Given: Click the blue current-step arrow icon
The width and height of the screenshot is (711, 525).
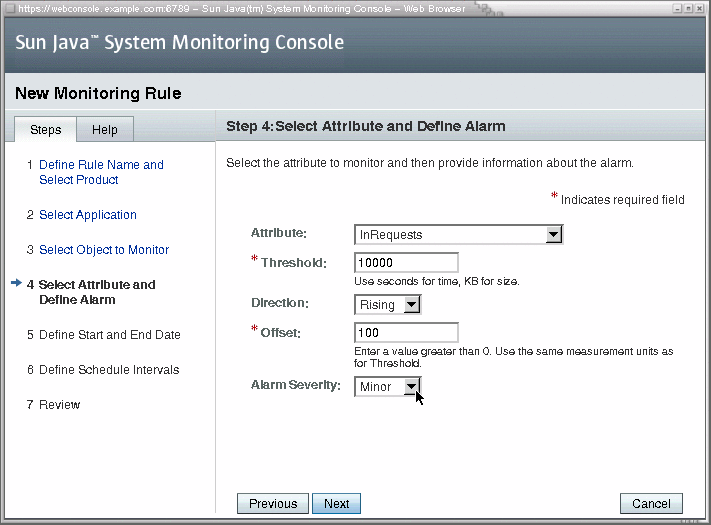Looking at the screenshot, I should tap(16, 283).
